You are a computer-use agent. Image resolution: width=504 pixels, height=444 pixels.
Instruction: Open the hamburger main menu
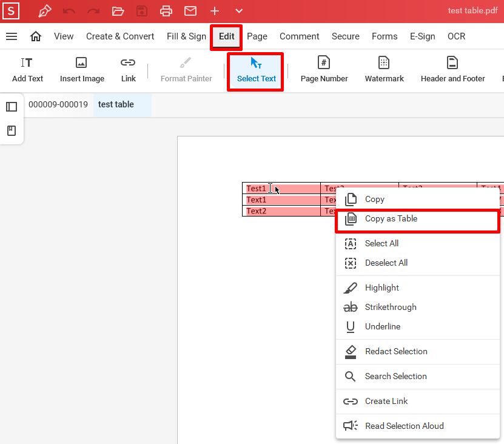(x=12, y=36)
